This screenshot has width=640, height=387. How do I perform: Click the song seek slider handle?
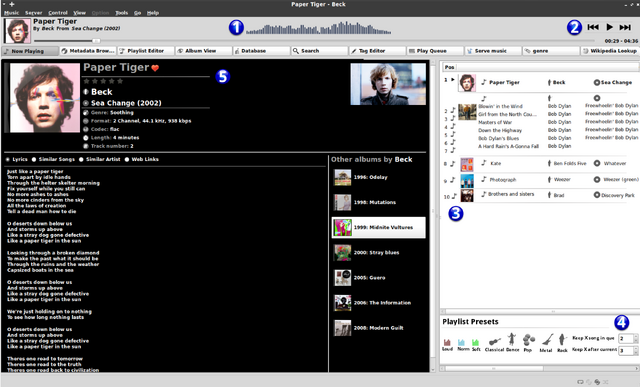click(x=96, y=41)
